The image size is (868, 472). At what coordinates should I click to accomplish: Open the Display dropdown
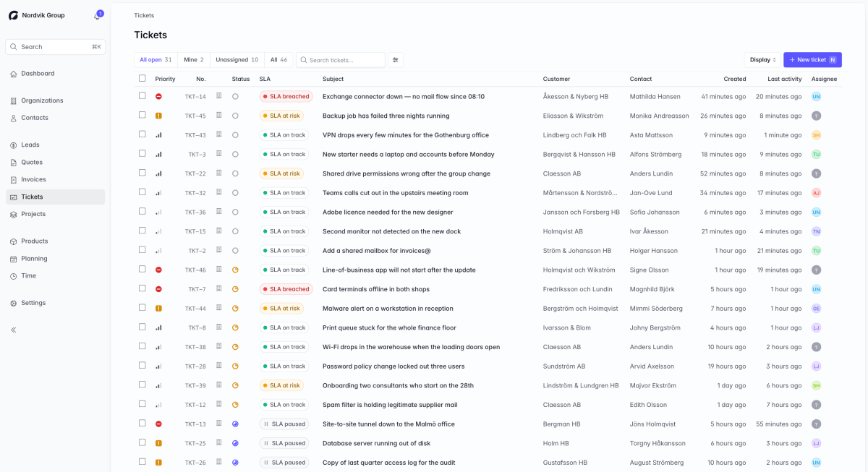click(762, 60)
